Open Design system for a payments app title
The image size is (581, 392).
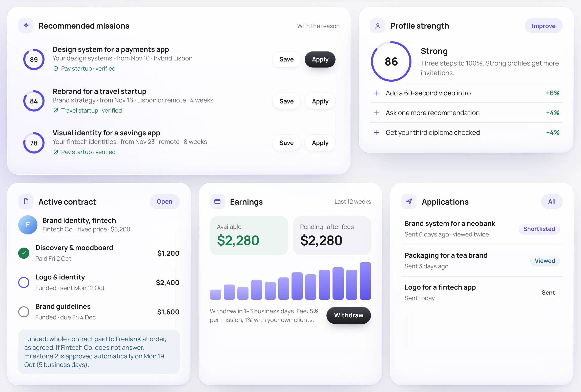click(x=111, y=49)
